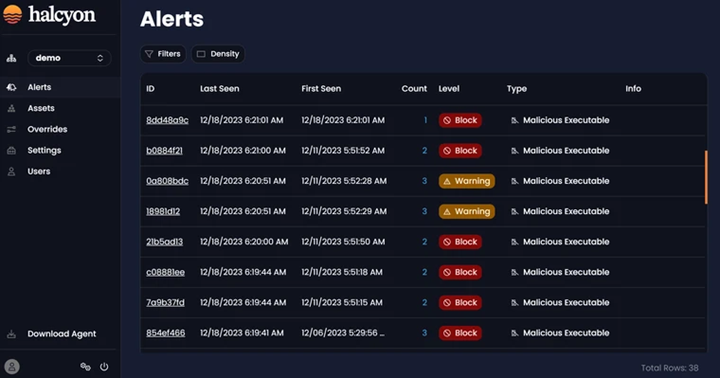Click count 1 in 8dd48a9c row

click(x=425, y=120)
